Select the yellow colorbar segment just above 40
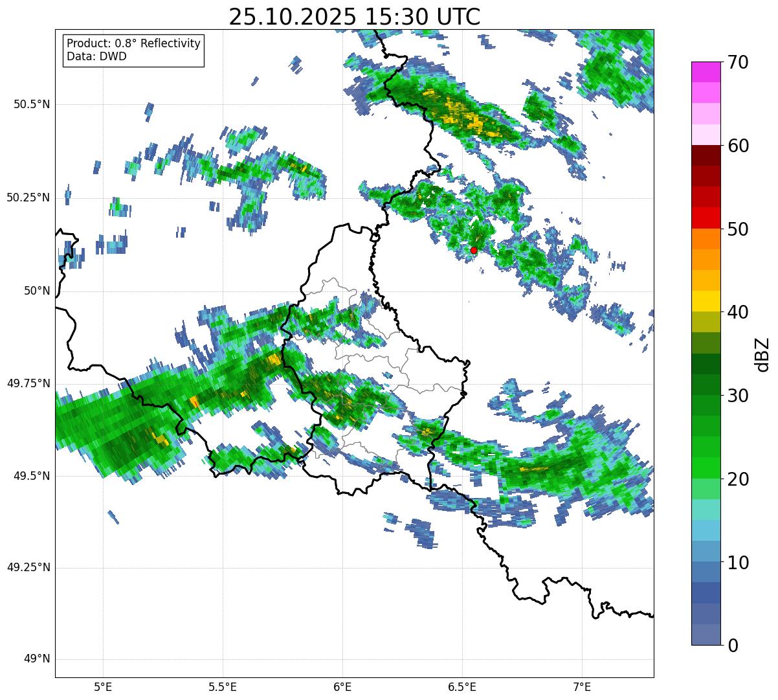 706,301
